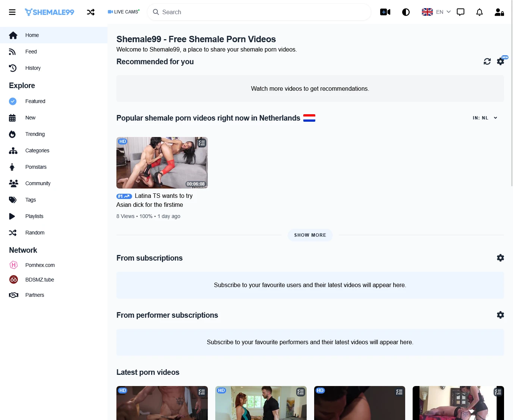Screen dimensions: 513x420
Task: Click the site logo in the header
Action: 50,12
